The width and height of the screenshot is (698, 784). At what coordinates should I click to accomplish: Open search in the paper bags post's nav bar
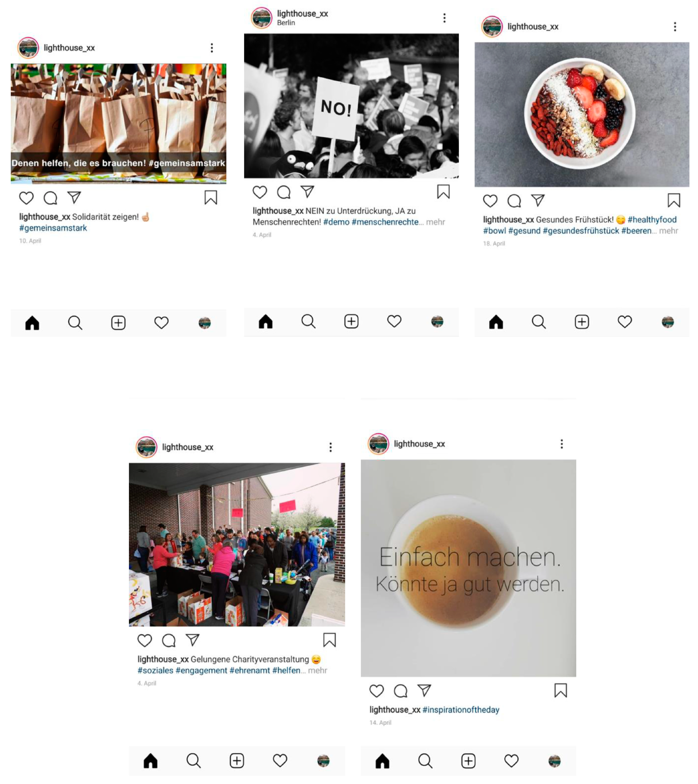click(75, 323)
